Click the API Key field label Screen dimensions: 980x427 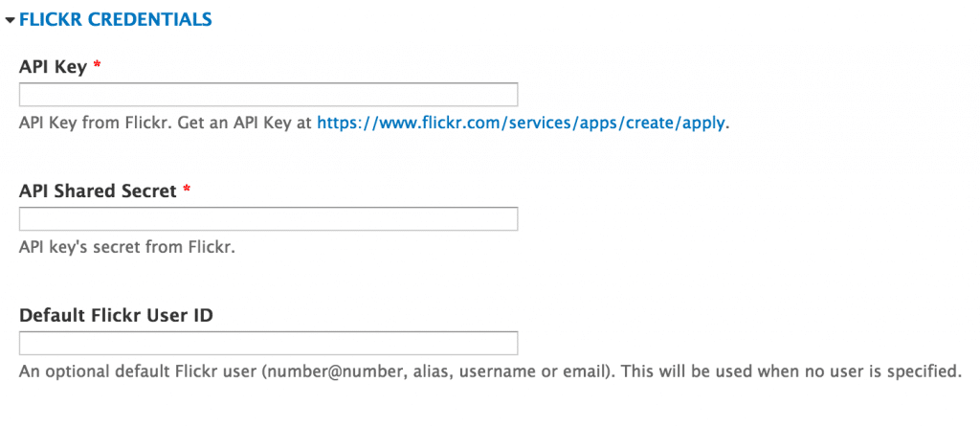click(x=54, y=67)
